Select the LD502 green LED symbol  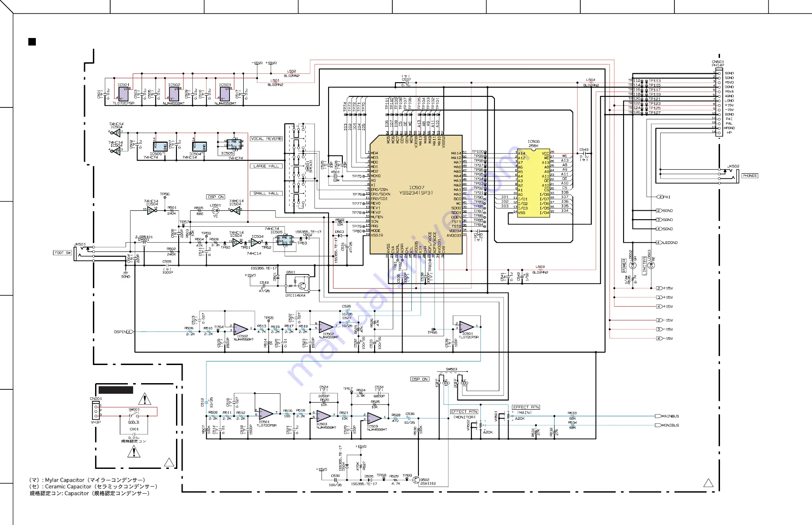(632, 264)
